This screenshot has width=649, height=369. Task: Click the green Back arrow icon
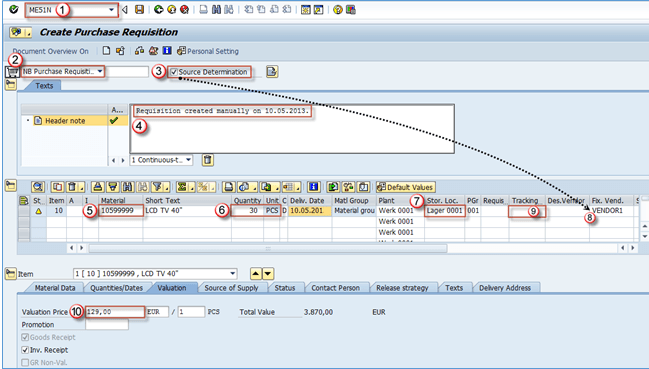pos(158,9)
